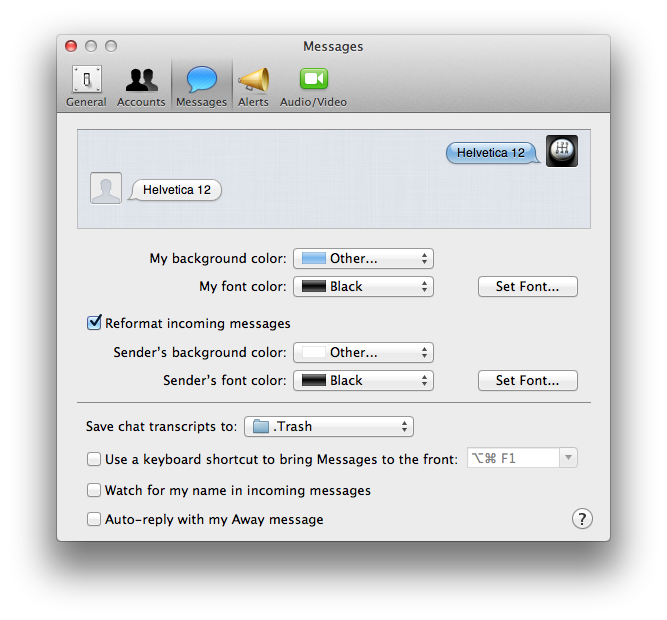Click the white Sender's background color swatch
Screen dimensions: 667x620
click(314, 353)
